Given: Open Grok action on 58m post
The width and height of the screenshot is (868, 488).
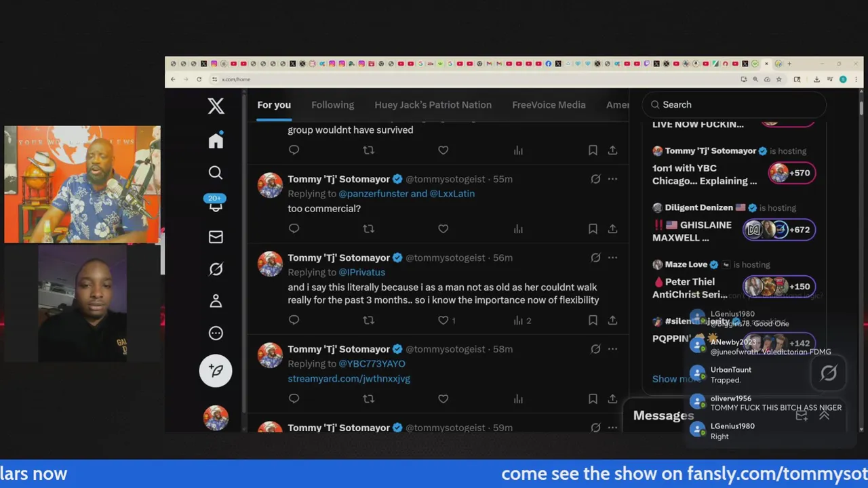Looking at the screenshot, I should point(595,349).
